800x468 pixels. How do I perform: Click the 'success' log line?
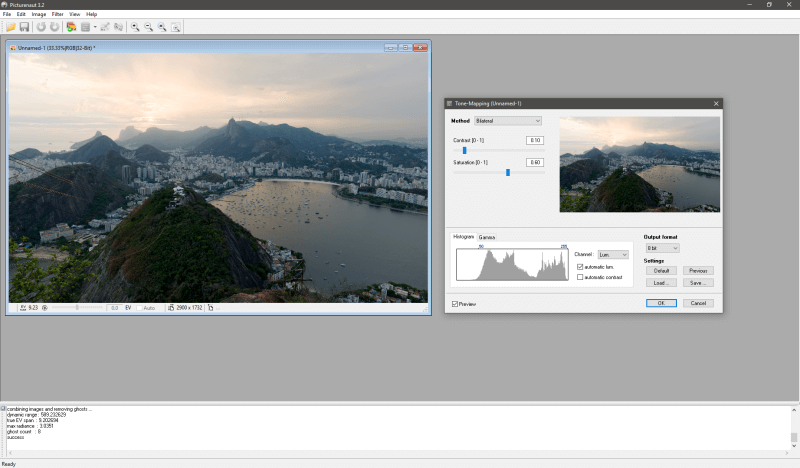coord(15,437)
